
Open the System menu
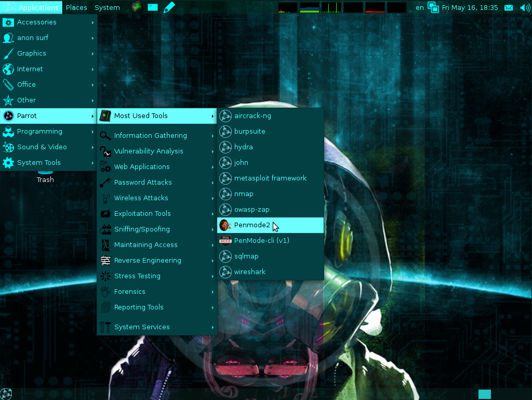coord(107,7)
